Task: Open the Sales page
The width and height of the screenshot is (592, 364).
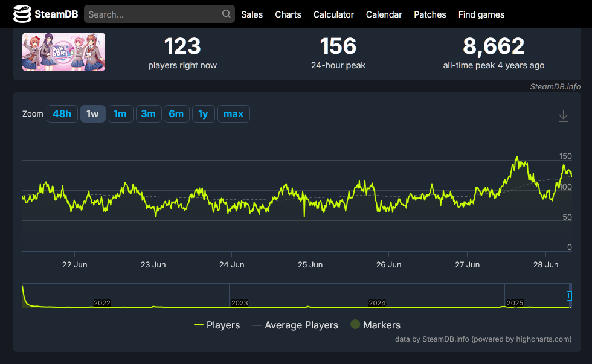Action: coord(252,14)
